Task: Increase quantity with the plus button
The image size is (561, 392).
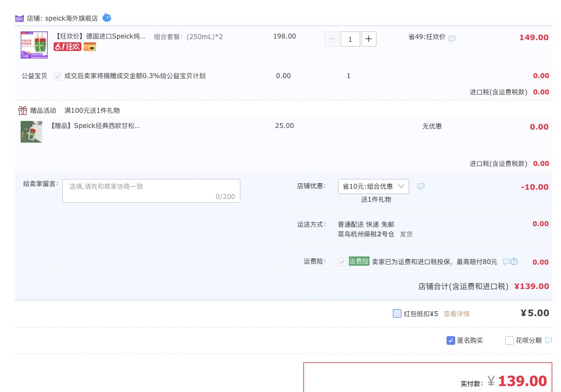Action: (369, 39)
